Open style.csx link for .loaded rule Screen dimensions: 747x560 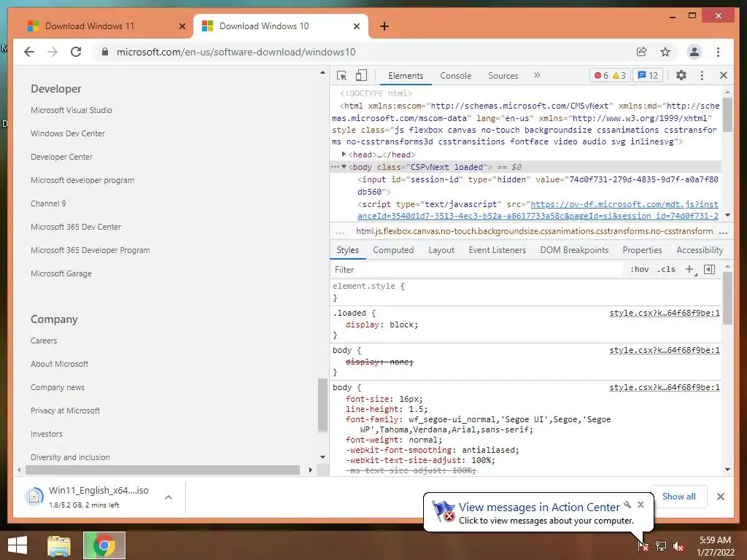[x=664, y=313]
